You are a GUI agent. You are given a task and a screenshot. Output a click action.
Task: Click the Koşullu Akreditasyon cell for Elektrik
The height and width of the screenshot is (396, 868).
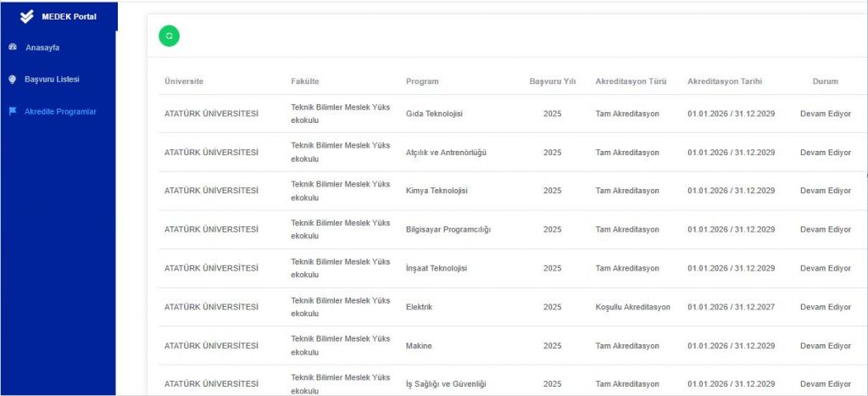pos(632,307)
